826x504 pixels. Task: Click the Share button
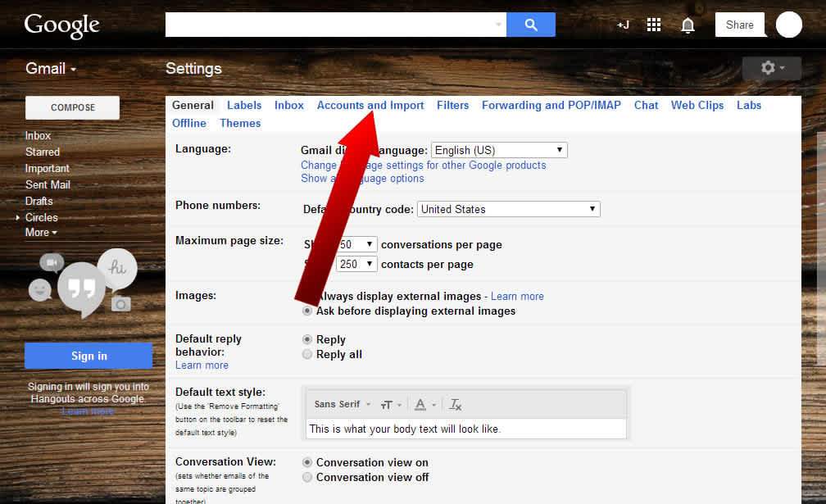(740, 25)
